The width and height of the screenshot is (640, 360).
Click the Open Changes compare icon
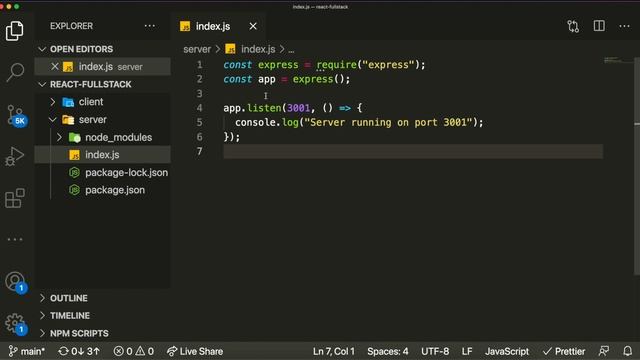(x=573, y=26)
